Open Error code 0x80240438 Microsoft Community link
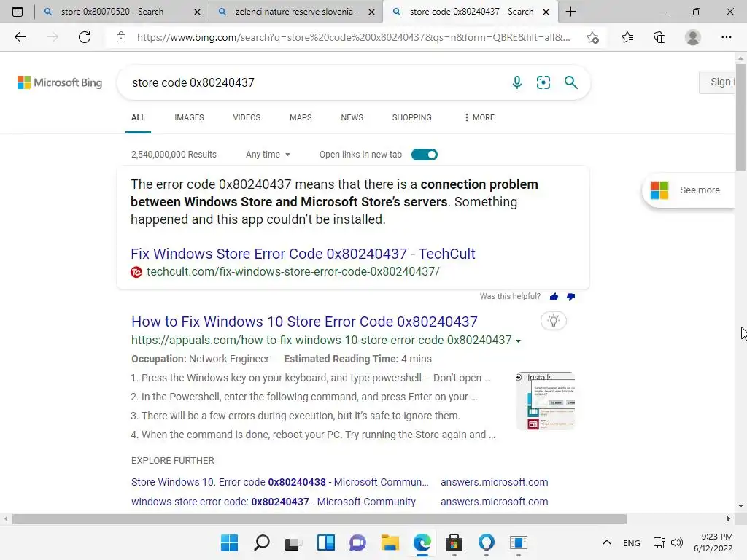747x560 pixels. click(279, 482)
